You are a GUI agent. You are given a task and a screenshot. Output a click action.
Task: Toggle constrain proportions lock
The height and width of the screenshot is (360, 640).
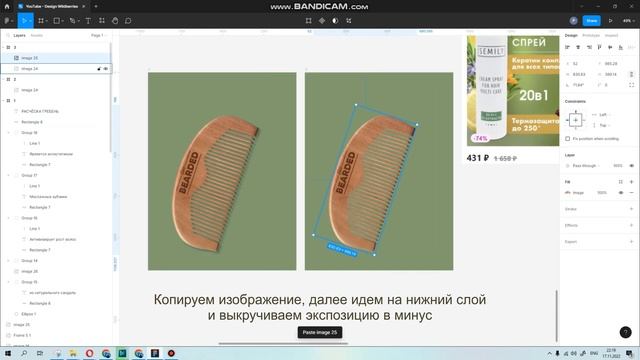tap(631, 74)
